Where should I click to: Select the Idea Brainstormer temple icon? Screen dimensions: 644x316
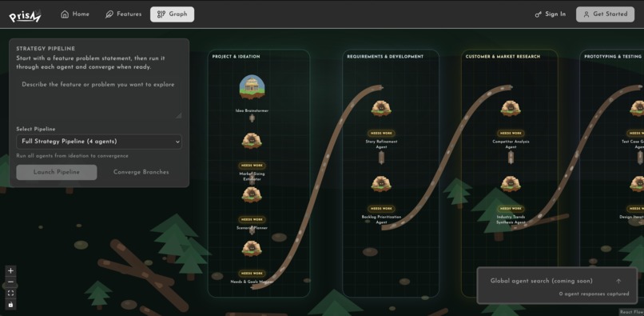pos(252,87)
